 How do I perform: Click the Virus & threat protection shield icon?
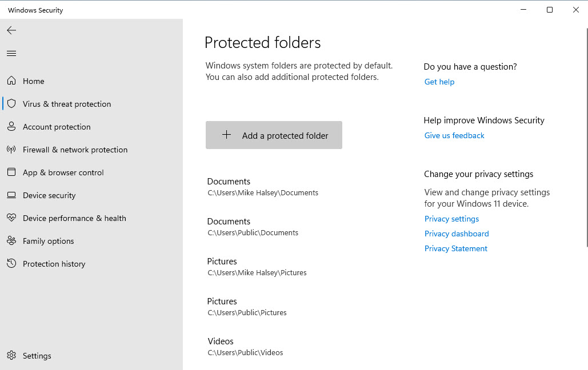(11, 104)
